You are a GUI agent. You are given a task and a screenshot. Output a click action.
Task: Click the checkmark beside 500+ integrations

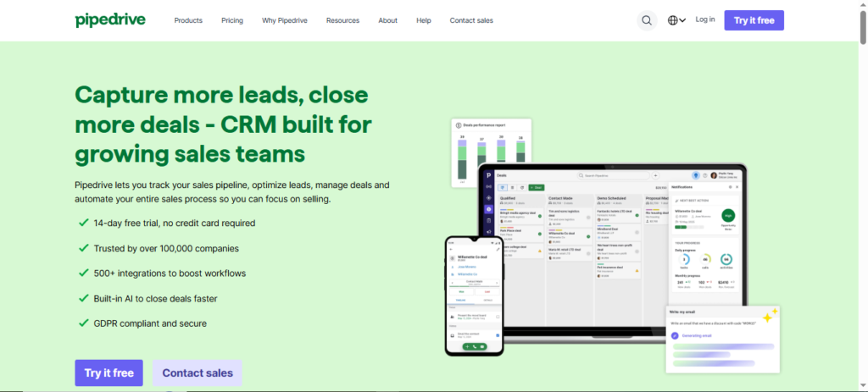pyautogui.click(x=83, y=273)
